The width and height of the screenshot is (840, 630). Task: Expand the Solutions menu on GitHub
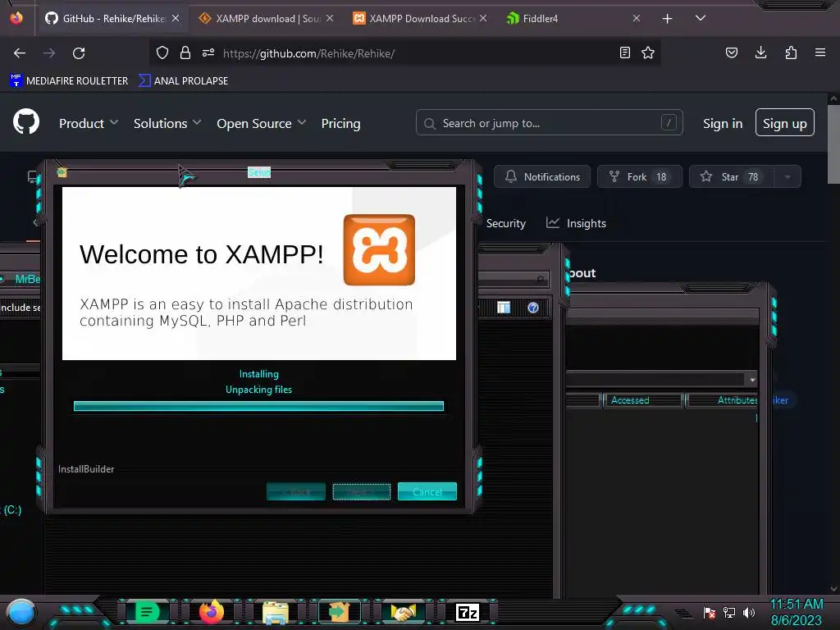click(x=167, y=123)
